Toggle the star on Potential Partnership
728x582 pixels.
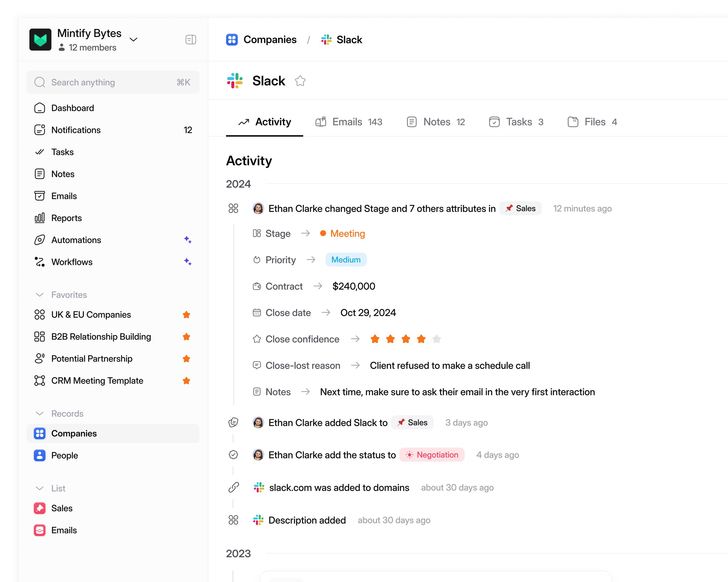[x=186, y=359]
